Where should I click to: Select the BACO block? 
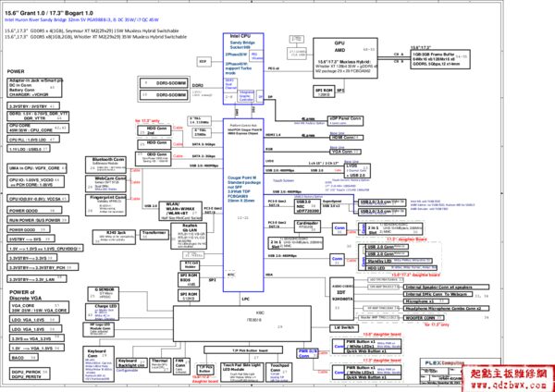[23, 358]
